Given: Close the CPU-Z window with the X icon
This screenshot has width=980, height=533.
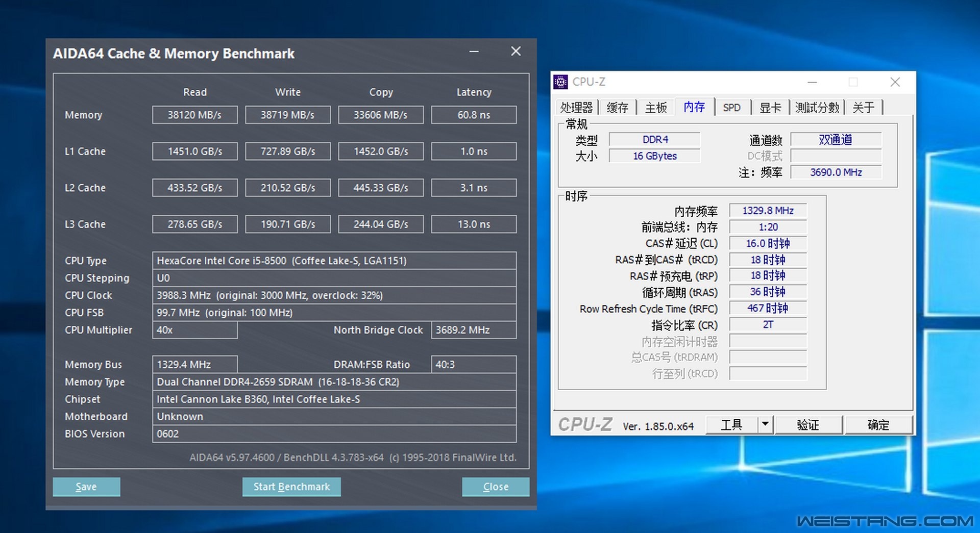Looking at the screenshot, I should [x=895, y=82].
